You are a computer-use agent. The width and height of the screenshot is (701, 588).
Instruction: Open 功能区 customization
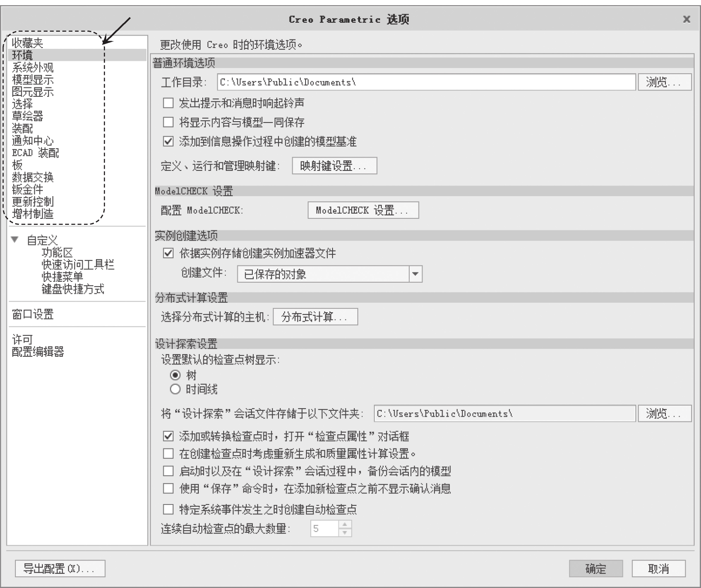point(57,253)
